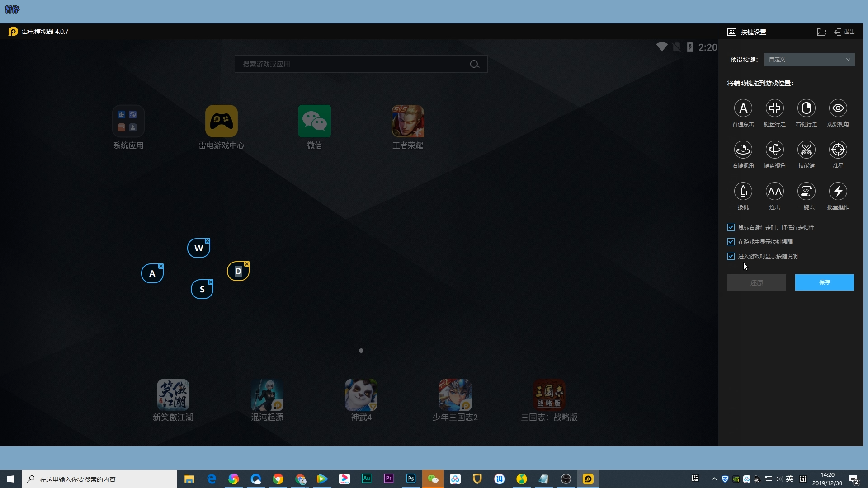The height and width of the screenshot is (488, 868).
Task: Select the 键盘行走 (keyboard walk) D-pad icon
Action: point(774,108)
